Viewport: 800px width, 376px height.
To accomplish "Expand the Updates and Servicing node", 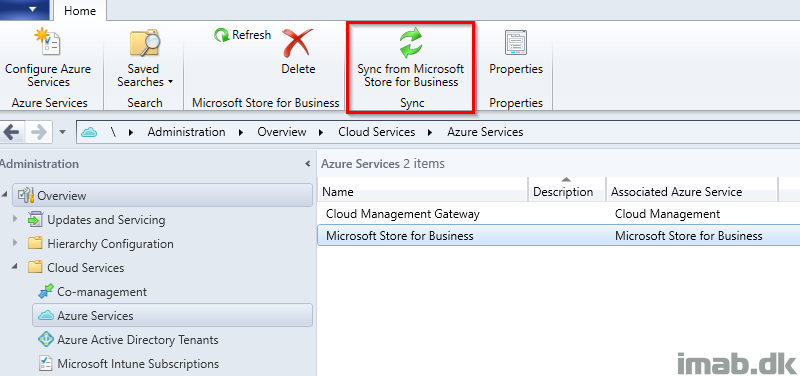I will pyautogui.click(x=15, y=219).
